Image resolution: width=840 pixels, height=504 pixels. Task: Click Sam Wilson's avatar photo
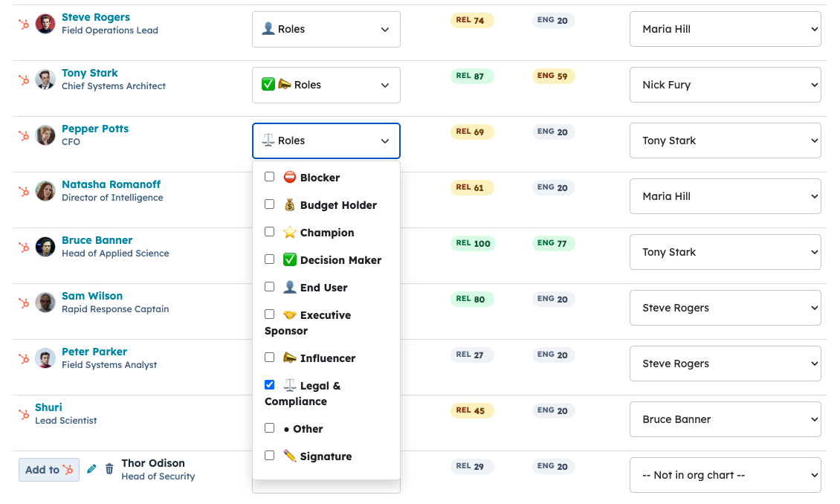45,303
